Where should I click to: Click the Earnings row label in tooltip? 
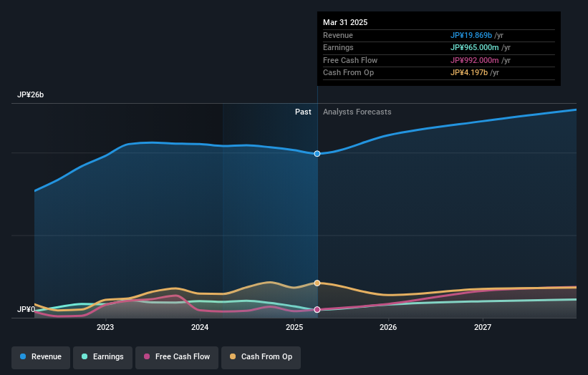[338, 47]
